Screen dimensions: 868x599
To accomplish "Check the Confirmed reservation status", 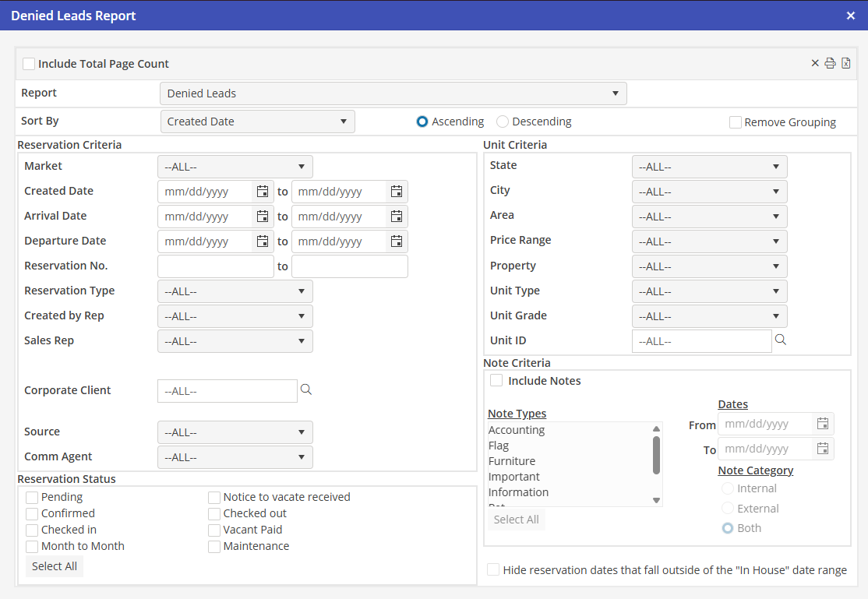I will [x=32, y=514].
